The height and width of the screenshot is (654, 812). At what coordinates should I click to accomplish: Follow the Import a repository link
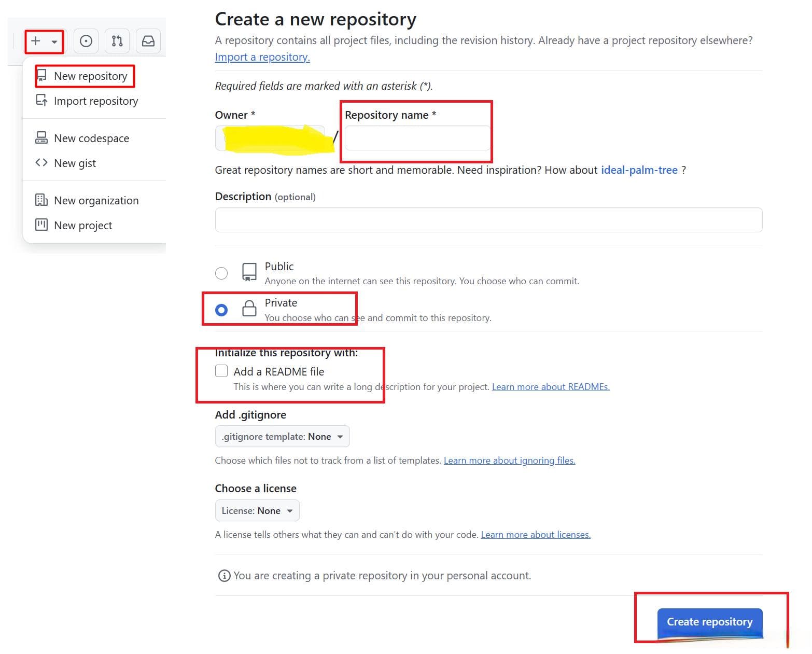click(262, 57)
